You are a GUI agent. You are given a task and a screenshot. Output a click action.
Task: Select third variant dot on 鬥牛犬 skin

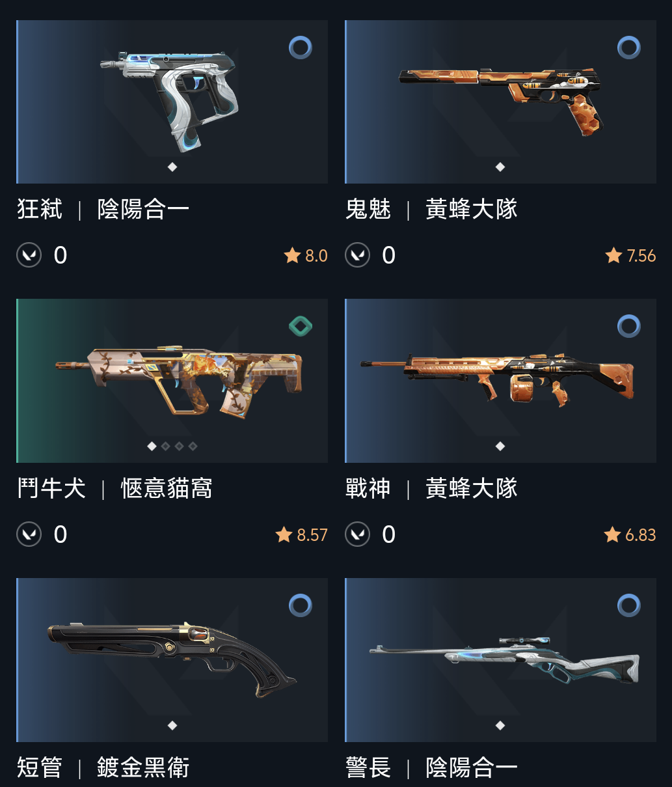(179, 446)
